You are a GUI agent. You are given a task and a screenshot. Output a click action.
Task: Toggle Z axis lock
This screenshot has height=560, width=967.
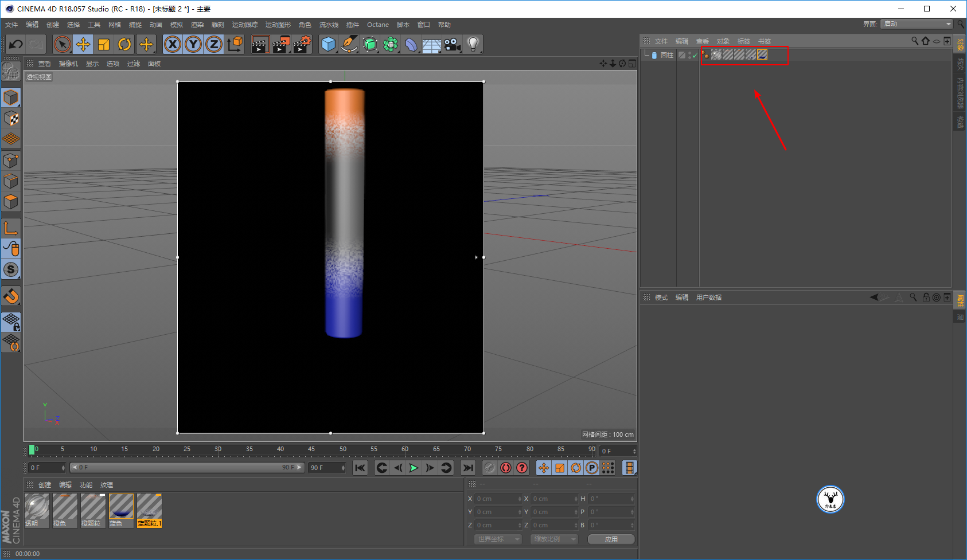(x=214, y=44)
